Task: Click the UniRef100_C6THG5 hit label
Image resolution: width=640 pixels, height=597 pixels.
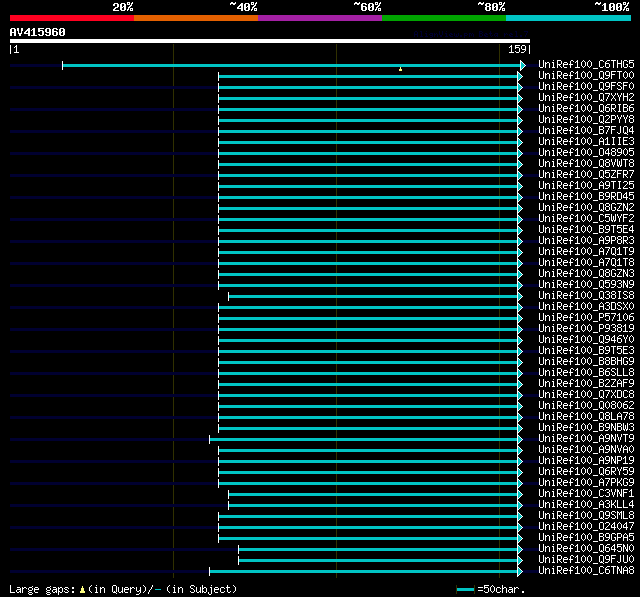Action: coord(586,64)
